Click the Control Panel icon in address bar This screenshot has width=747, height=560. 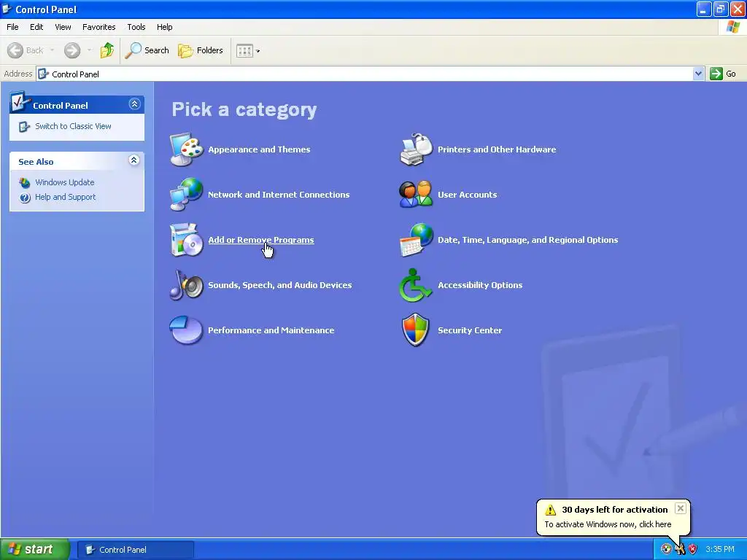click(43, 74)
